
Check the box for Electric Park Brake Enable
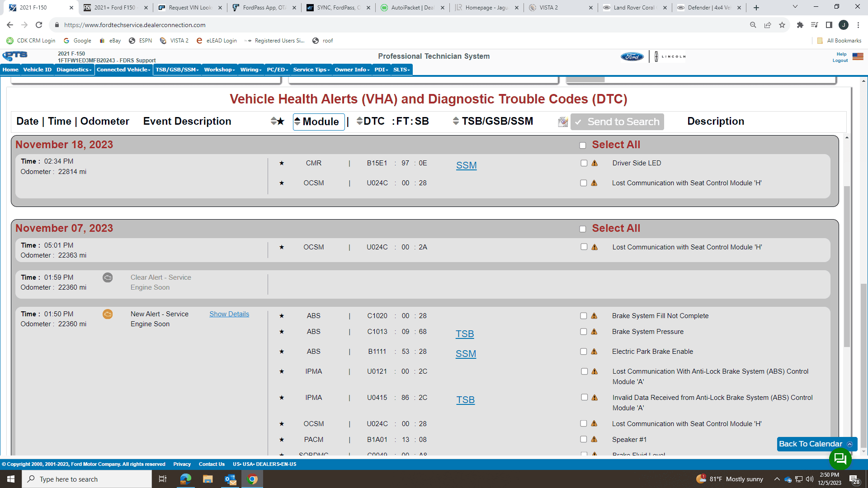click(584, 351)
